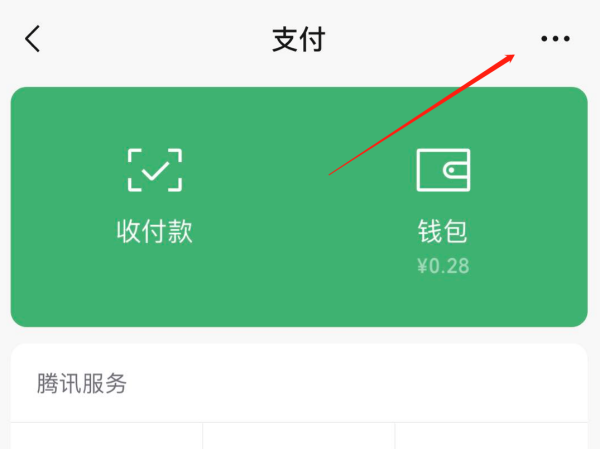Click the checkmark inside the scan frame

point(155,171)
